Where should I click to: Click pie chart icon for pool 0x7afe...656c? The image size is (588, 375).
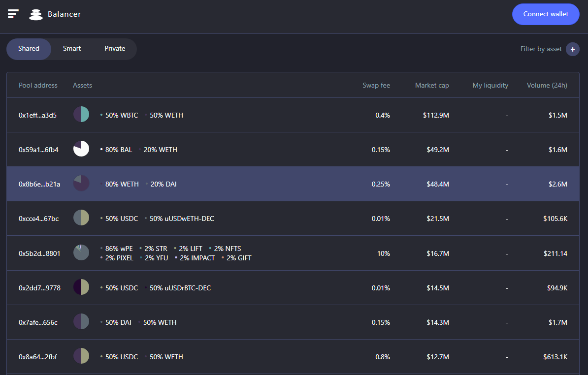pyautogui.click(x=81, y=322)
